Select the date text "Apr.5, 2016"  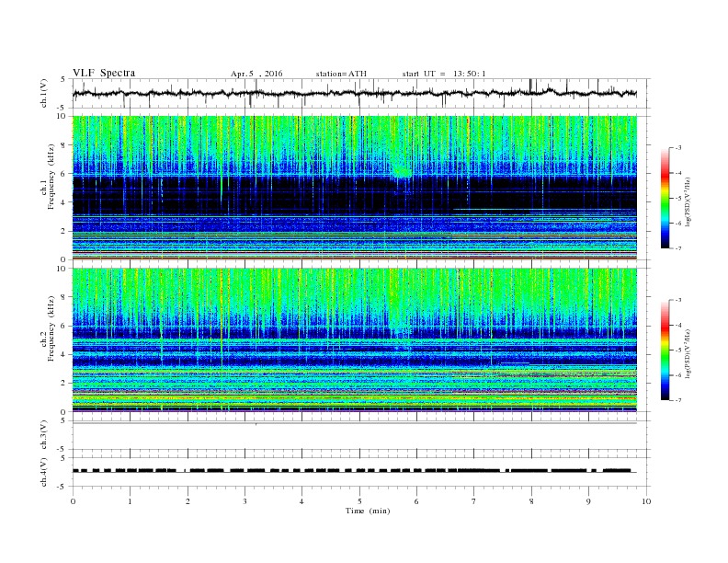click(x=256, y=74)
